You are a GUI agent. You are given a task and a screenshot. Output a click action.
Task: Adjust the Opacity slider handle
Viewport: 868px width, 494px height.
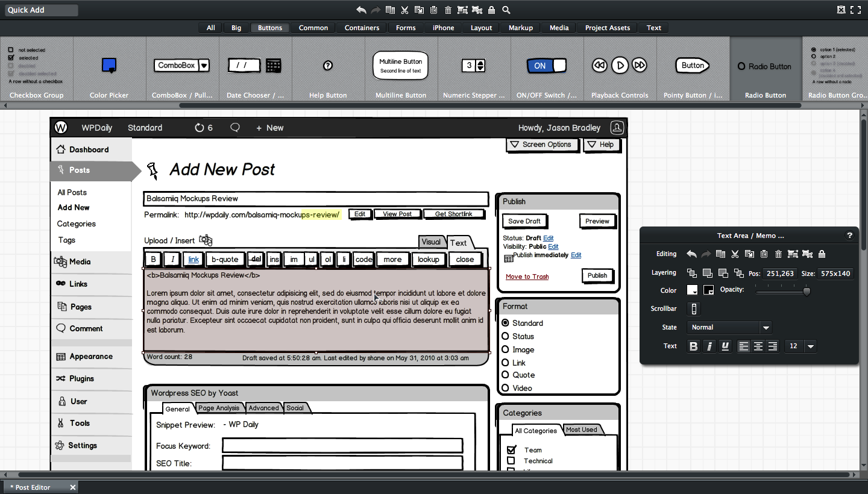click(807, 292)
